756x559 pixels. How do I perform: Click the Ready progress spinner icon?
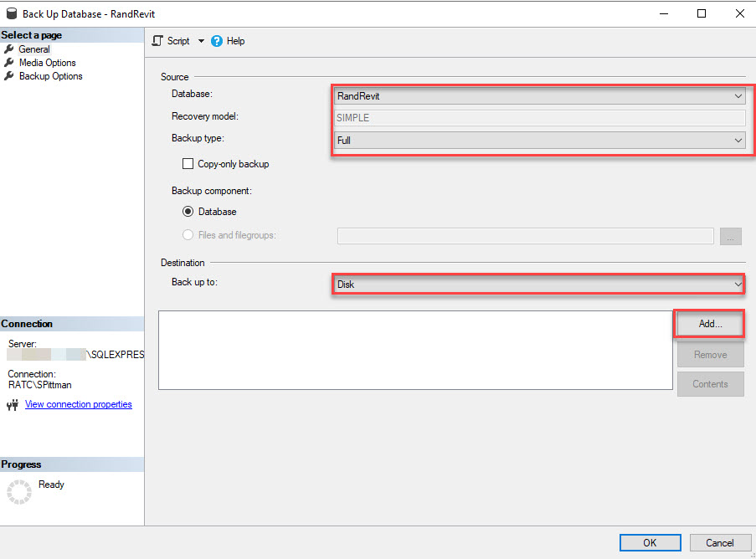[x=18, y=491]
